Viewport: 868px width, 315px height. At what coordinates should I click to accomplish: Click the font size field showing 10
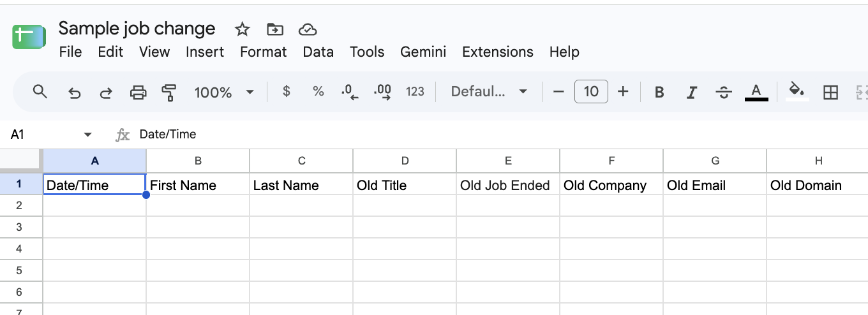point(591,92)
